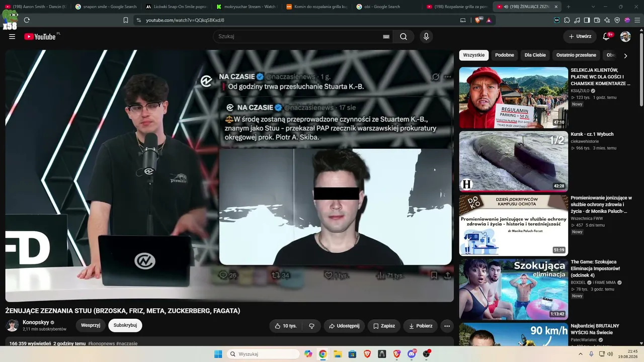Image resolution: width=644 pixels, height=362 pixels.
Task: Click the Subskrybuj button
Action: click(125, 325)
